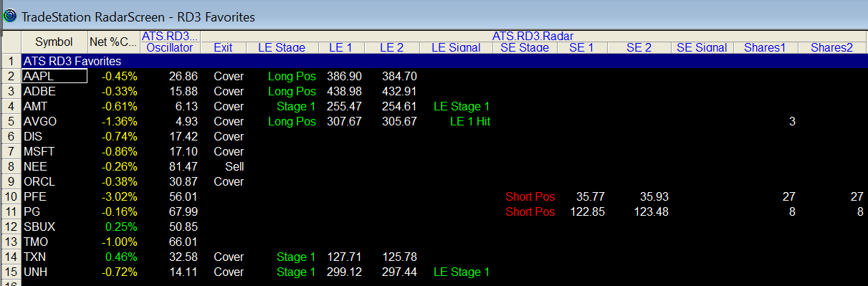The image size is (868, 286).
Task: Click the Sell exit cell for NEE
Action: pos(234,166)
